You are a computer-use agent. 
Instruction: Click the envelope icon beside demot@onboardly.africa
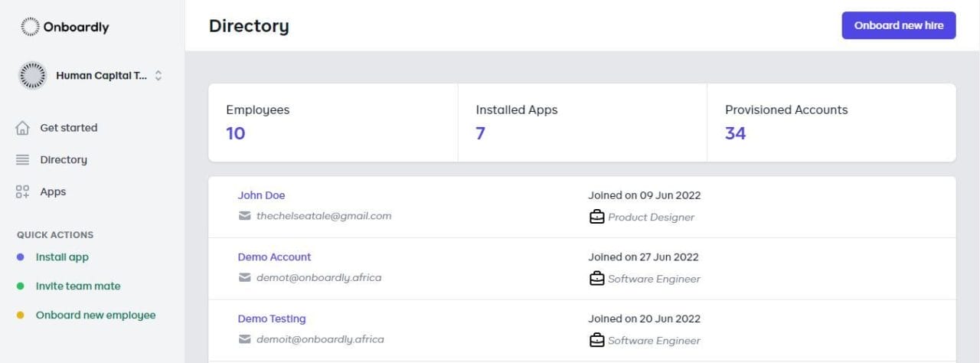245,278
